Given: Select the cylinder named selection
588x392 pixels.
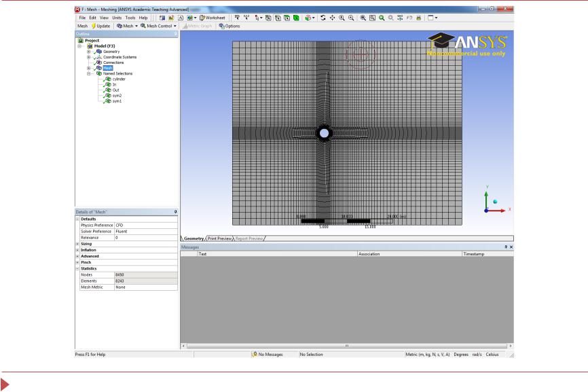Looking at the screenshot, I should 119,79.
